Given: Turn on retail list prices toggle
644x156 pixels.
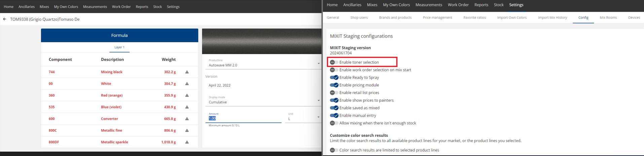Looking at the screenshot, I should coord(334,93).
